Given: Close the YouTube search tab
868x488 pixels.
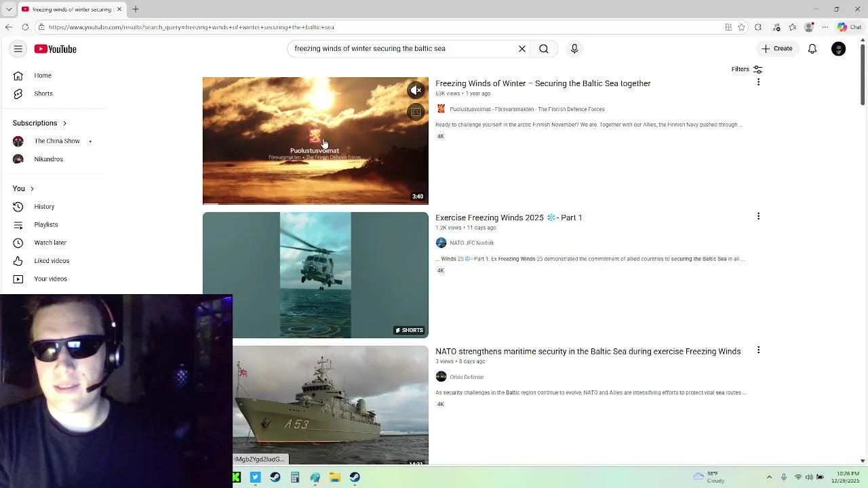Looking at the screenshot, I should [119, 9].
